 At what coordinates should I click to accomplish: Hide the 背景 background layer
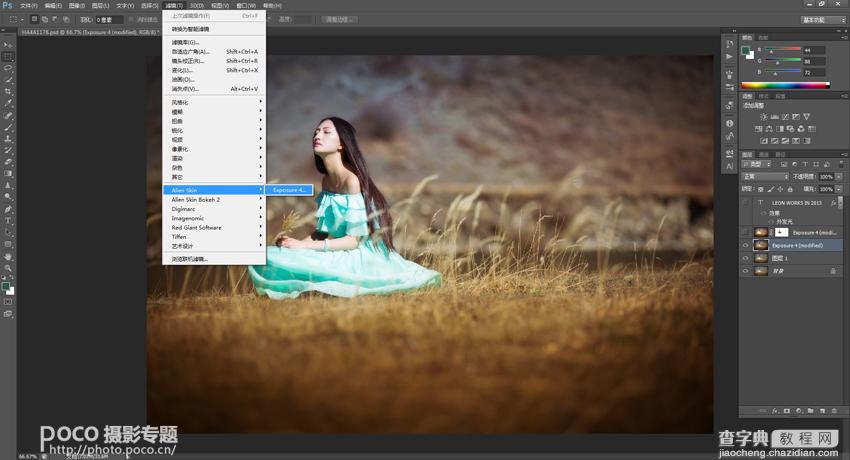pos(745,271)
